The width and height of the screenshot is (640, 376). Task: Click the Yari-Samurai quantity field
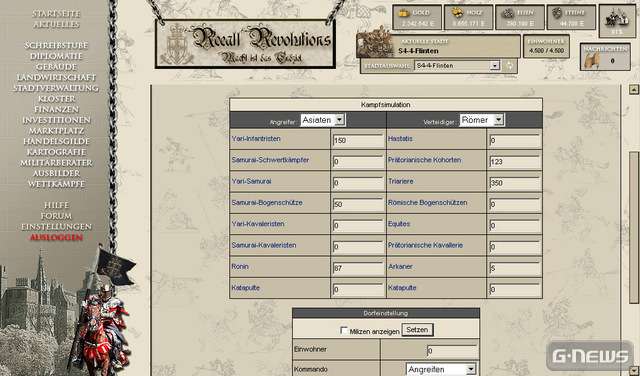tap(358, 182)
